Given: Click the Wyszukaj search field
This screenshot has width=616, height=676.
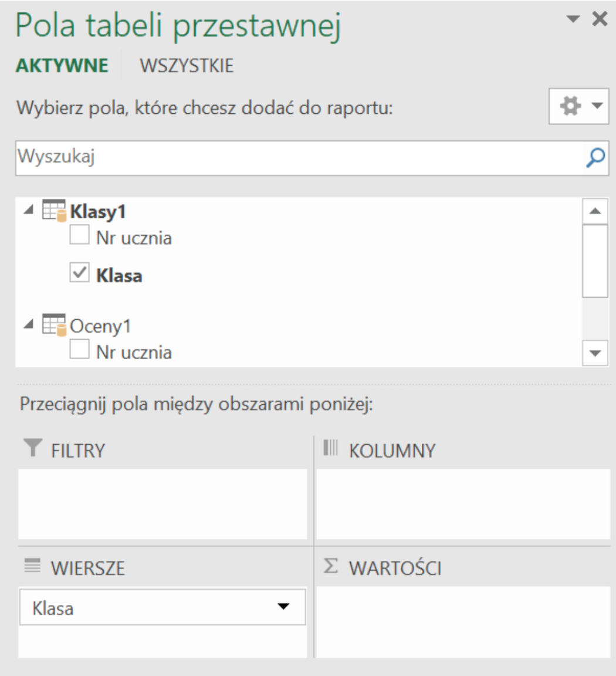Looking at the screenshot, I should click(x=293, y=157).
